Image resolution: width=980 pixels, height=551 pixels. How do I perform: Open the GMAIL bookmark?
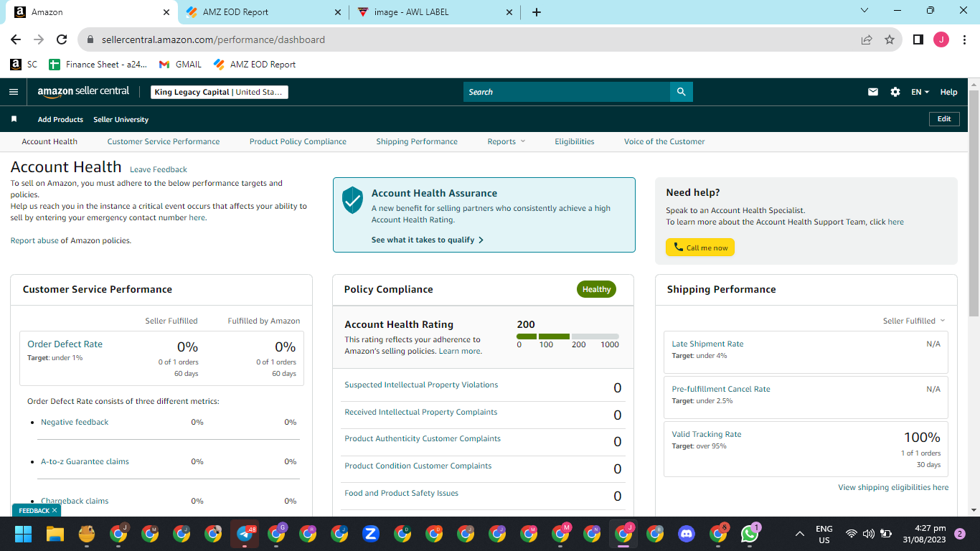tap(180, 64)
